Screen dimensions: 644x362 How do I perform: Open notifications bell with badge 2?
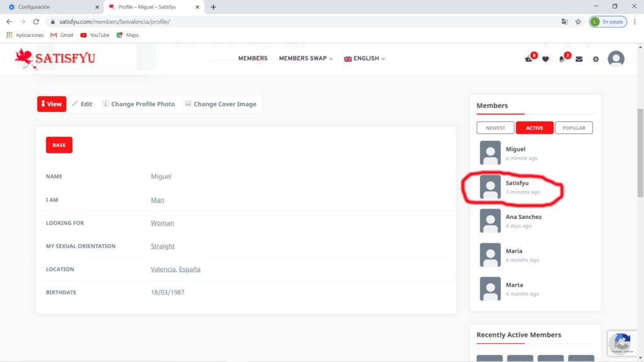pos(562,59)
